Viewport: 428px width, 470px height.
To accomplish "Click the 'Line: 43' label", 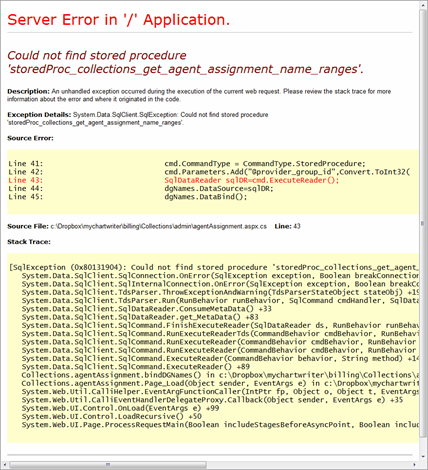I will [x=287, y=226].
